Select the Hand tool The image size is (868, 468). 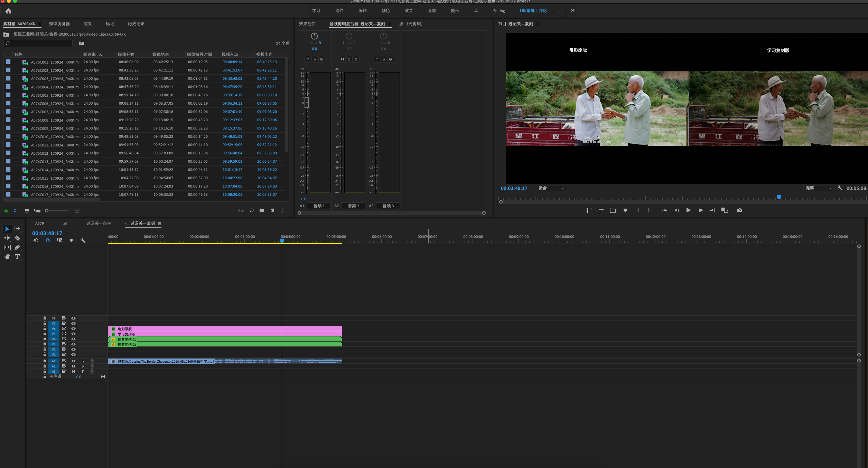[7, 257]
